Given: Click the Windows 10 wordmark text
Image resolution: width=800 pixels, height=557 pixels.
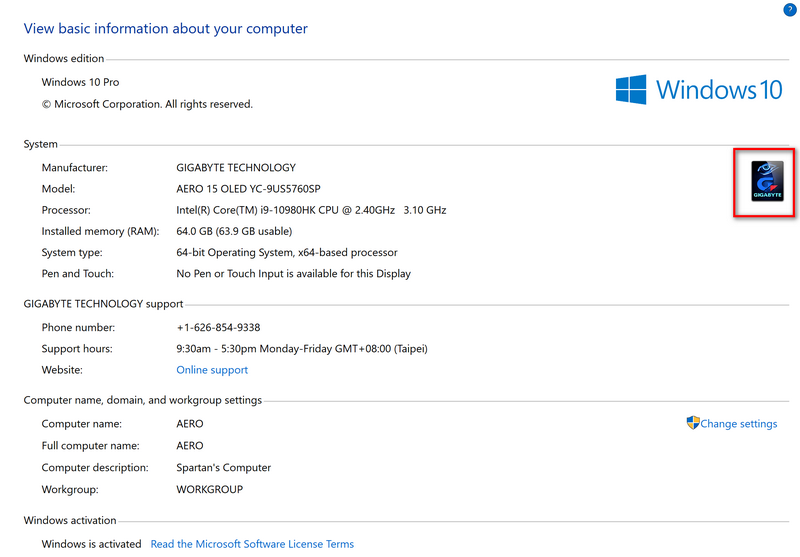Looking at the screenshot, I should pyautogui.click(x=718, y=90).
